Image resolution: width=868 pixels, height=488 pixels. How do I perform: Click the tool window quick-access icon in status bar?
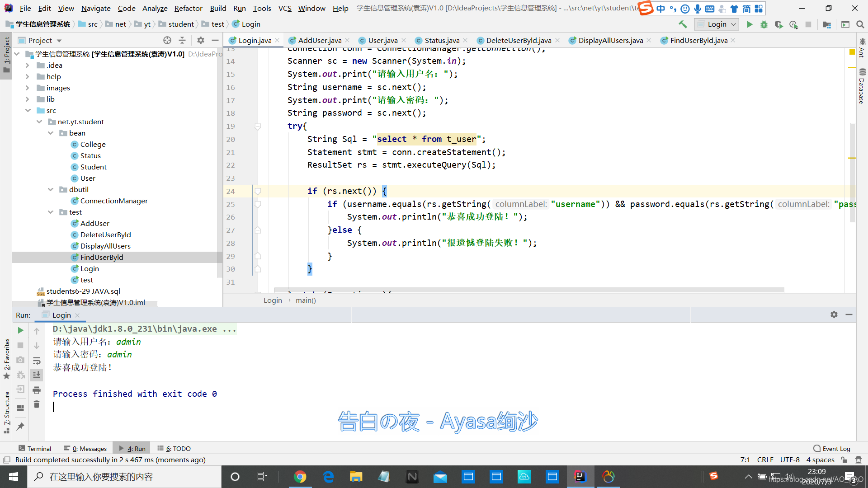[x=7, y=460]
